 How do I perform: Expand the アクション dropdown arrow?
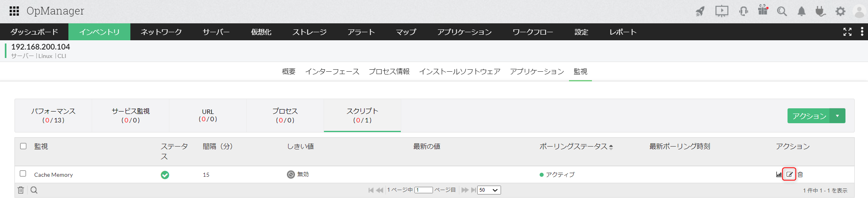[x=837, y=116]
